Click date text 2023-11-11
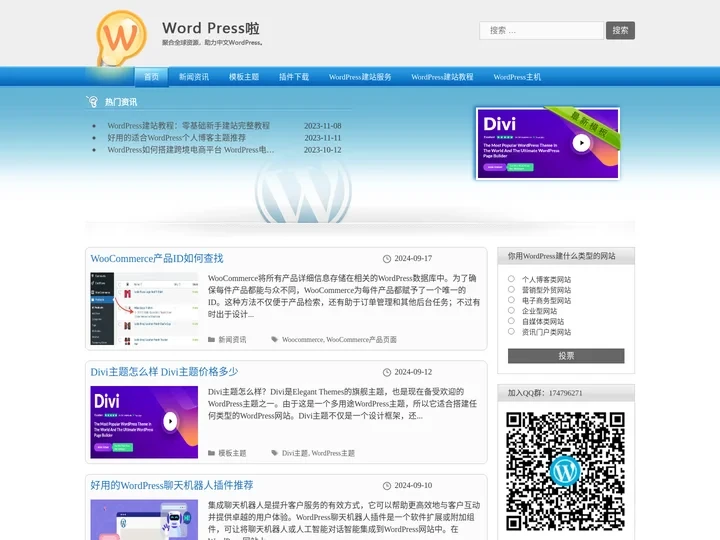720x540 pixels. click(323, 138)
